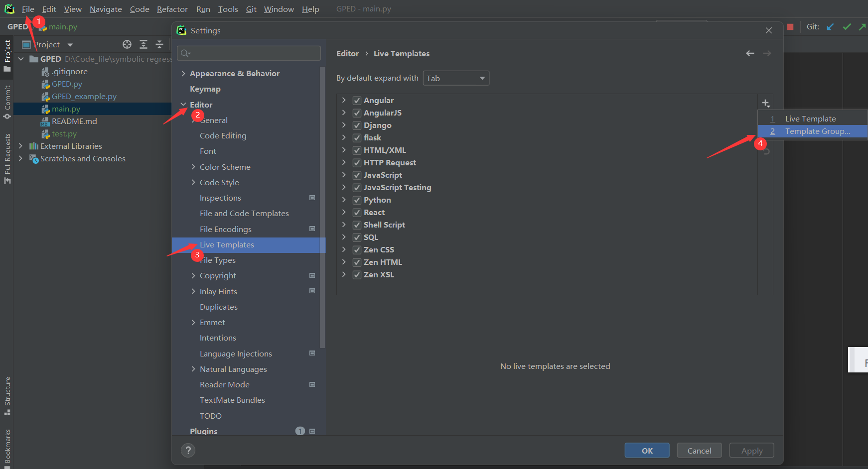
Task: Open the Project tool window sidebar tab
Action: [7, 56]
